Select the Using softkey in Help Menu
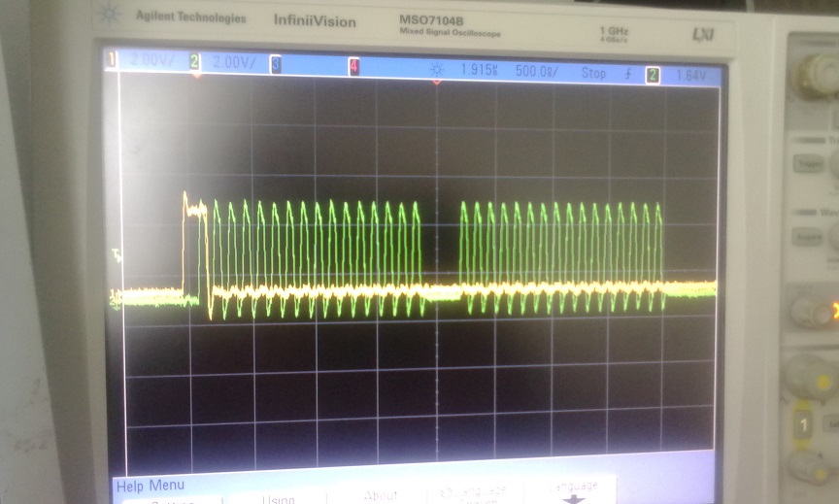Viewport: 839px width, 504px height. (279, 498)
